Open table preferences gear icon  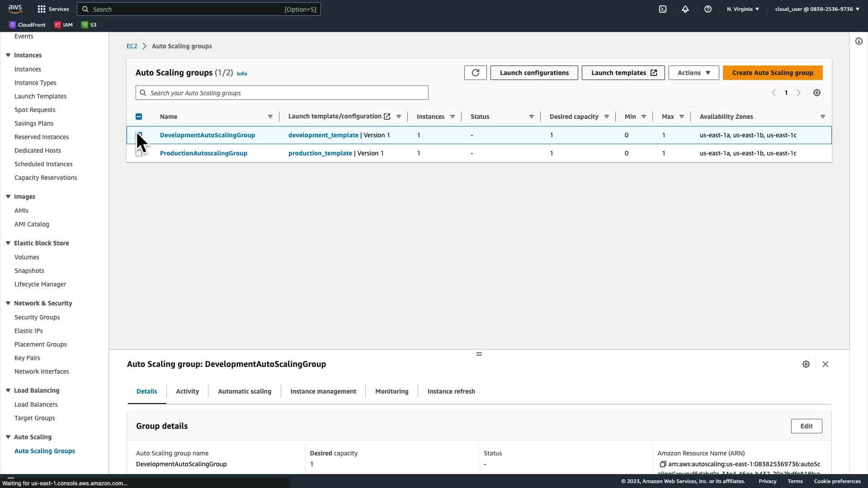(x=817, y=93)
